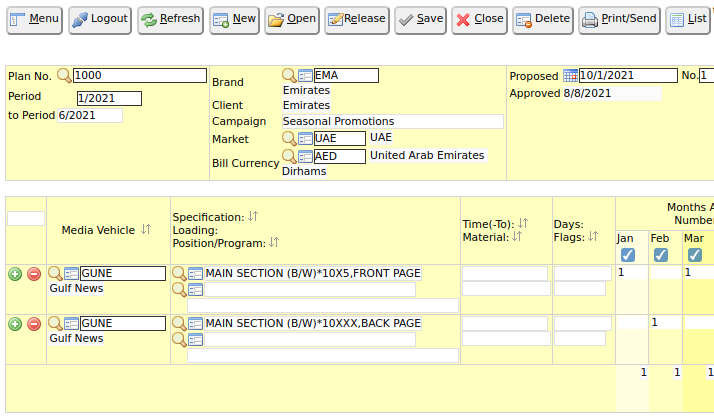This screenshot has height=416, width=714.
Task: Click the list icon next to Market field
Action: pos(305,138)
